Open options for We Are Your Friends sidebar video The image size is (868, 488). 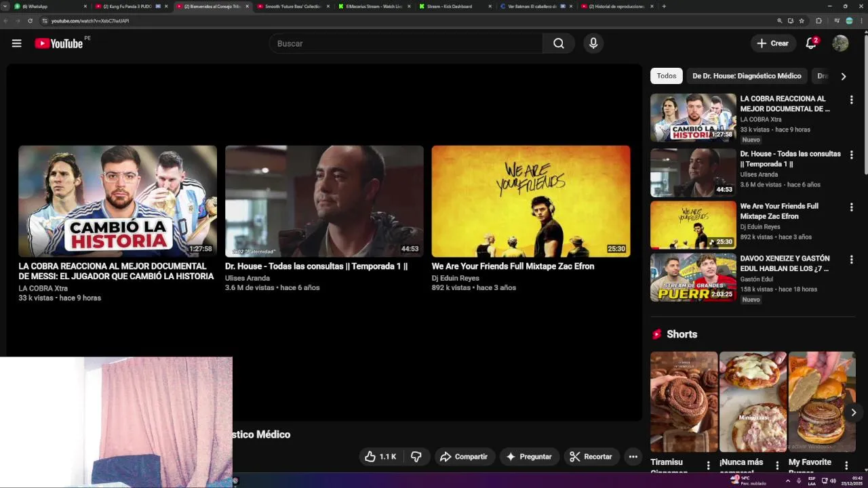(851, 207)
